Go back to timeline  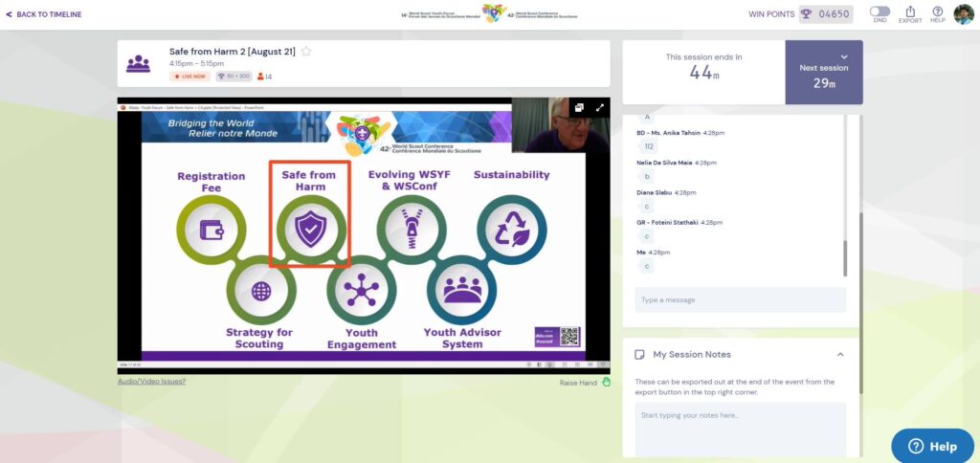pyautogui.click(x=43, y=14)
